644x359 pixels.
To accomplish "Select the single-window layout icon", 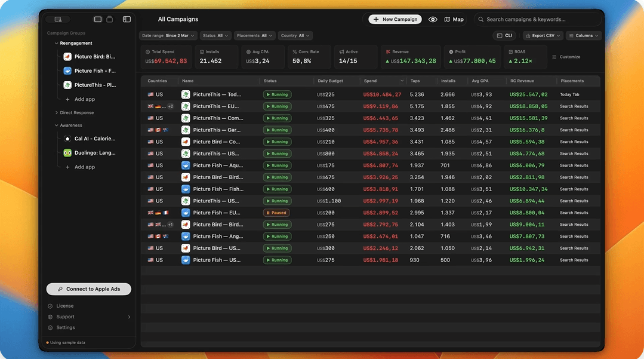I will coord(98,19).
